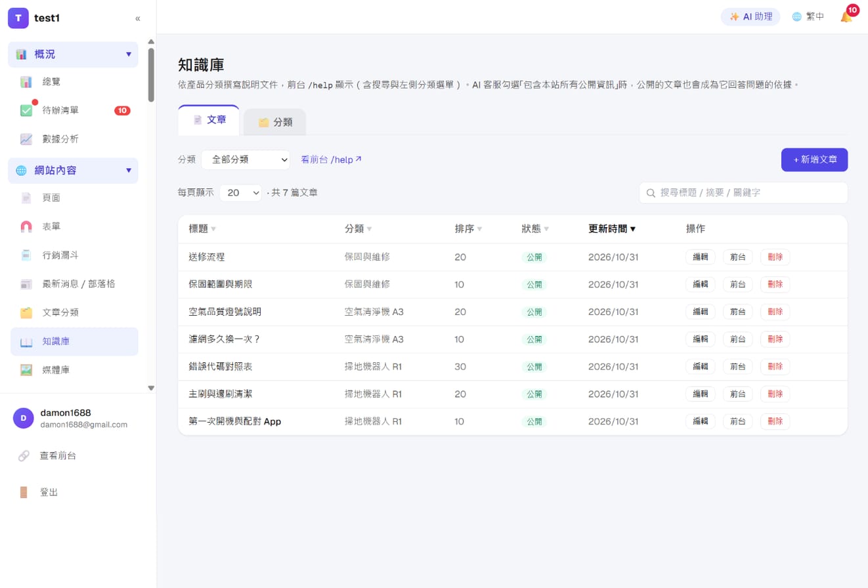Sort the table by 分類 column header
This screenshot has height=588, width=868.
coord(358,229)
